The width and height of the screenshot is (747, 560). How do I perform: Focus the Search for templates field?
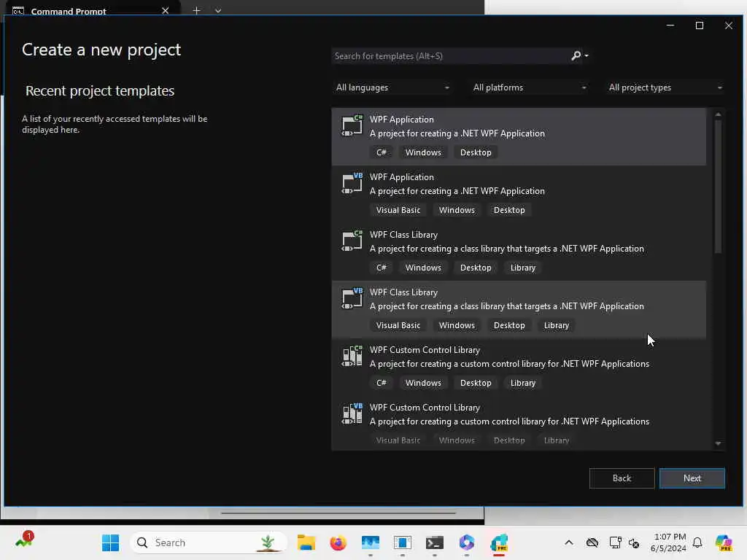click(450, 55)
